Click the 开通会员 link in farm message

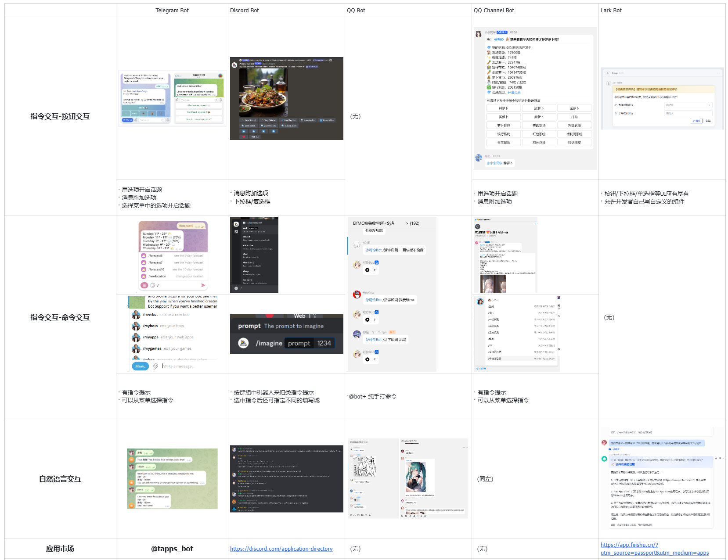point(514,93)
